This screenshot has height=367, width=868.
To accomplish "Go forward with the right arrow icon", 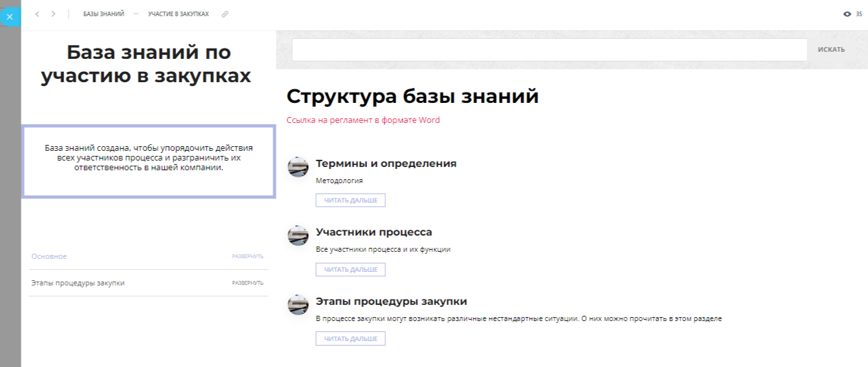I will tap(53, 14).
